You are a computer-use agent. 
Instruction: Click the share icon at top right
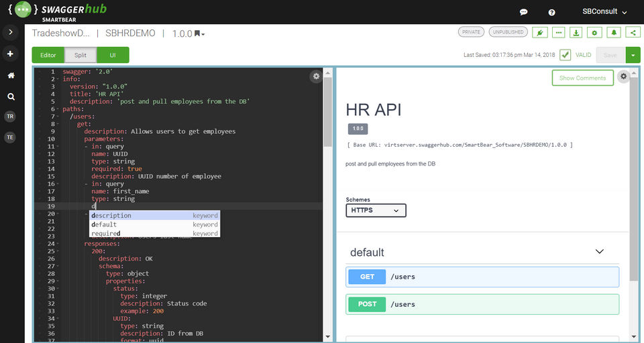(x=632, y=32)
